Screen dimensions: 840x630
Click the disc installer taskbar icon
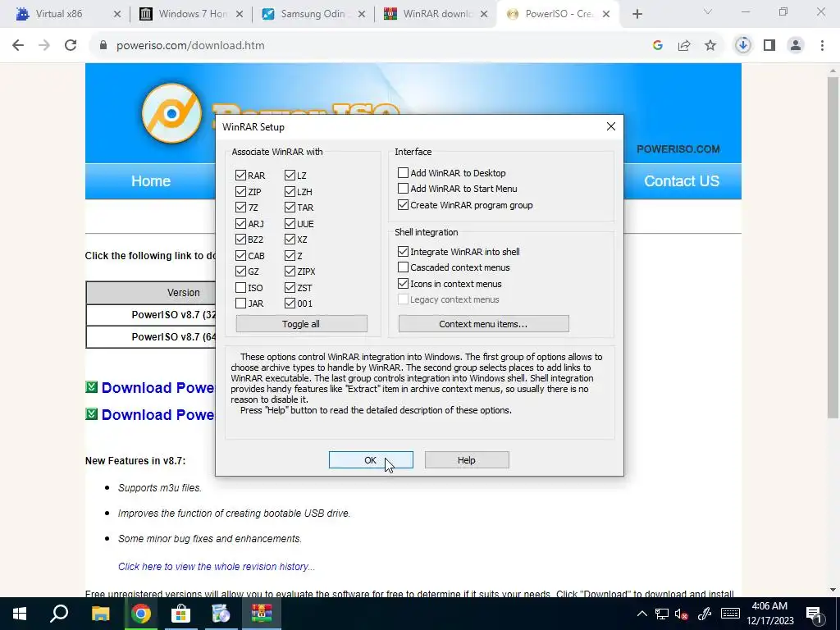click(221, 614)
